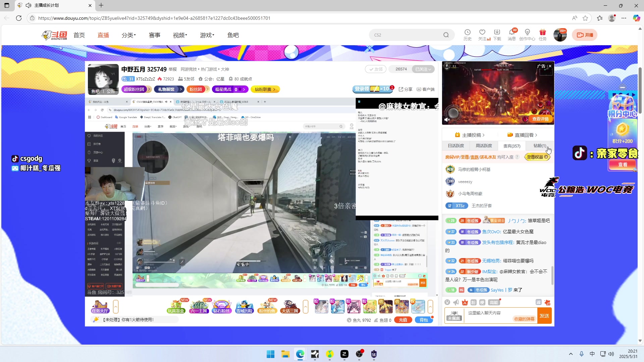Switch to the 贵宾(357) tab
644x362 pixels.
click(x=512, y=146)
